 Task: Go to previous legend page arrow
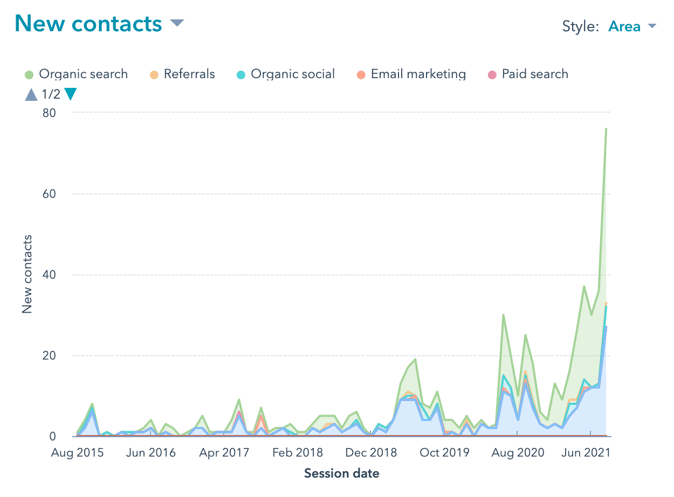click(31, 94)
